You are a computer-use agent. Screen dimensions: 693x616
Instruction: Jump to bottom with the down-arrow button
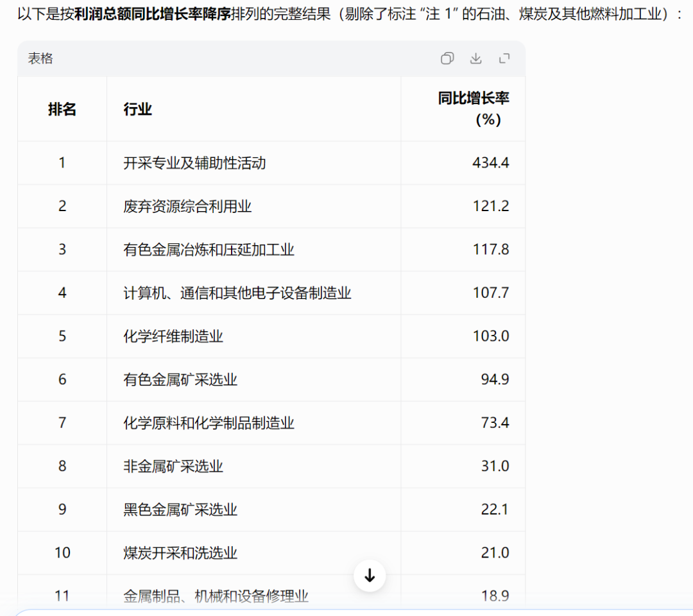pos(370,576)
